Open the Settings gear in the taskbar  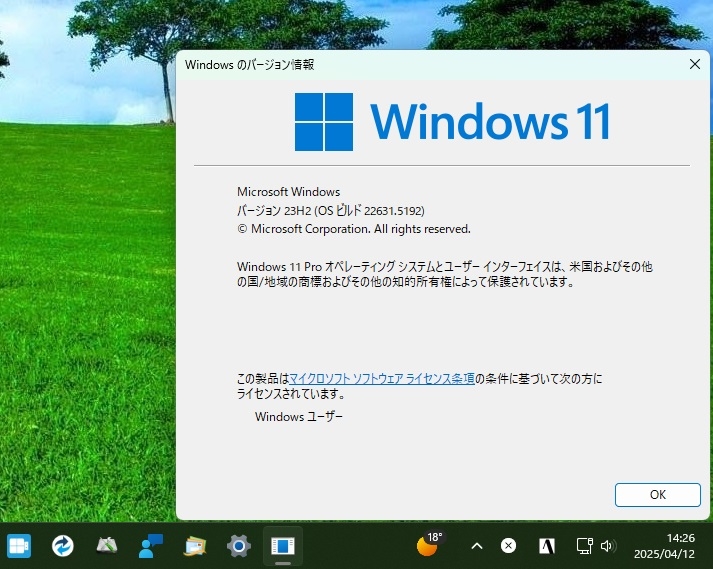click(239, 545)
